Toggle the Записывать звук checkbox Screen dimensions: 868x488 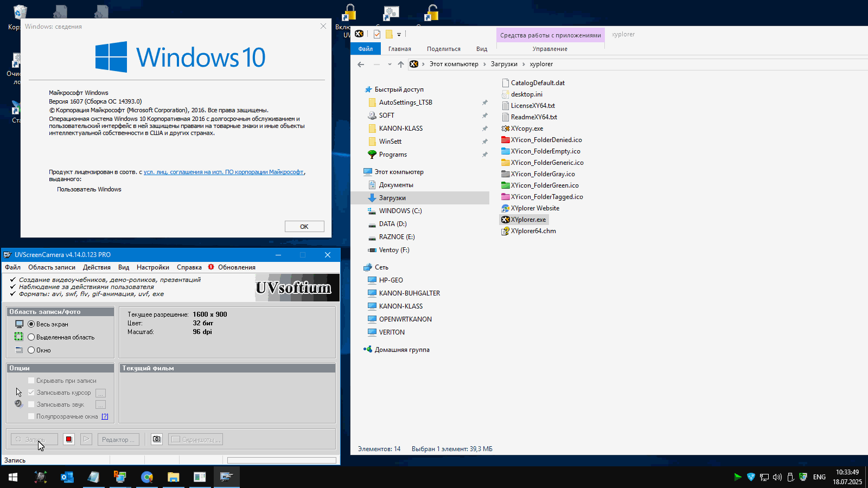click(x=31, y=404)
